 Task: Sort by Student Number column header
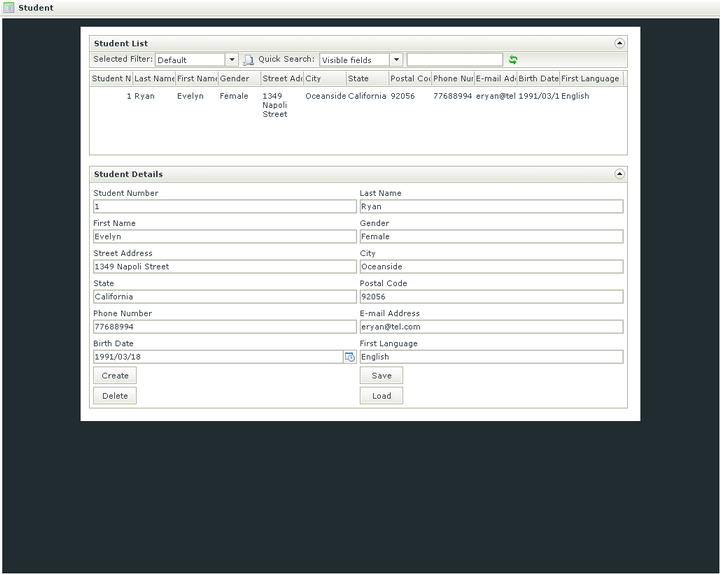click(x=111, y=79)
